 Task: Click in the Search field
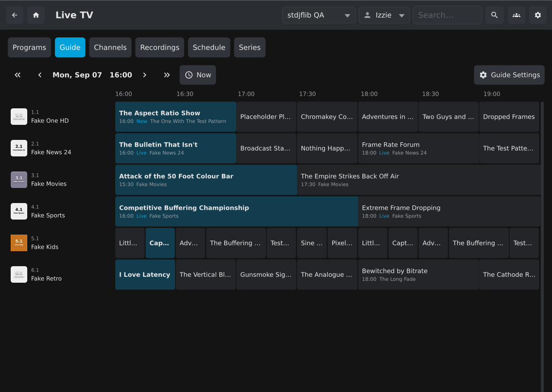(447, 15)
